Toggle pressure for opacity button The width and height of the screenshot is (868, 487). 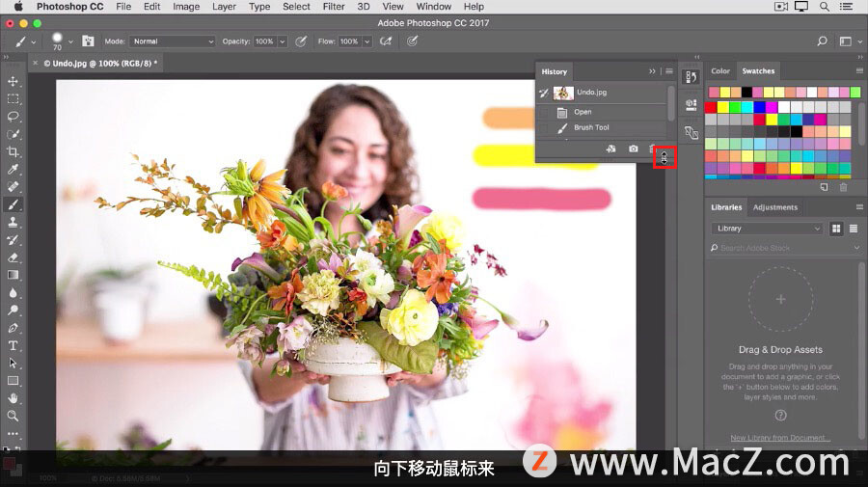[301, 41]
